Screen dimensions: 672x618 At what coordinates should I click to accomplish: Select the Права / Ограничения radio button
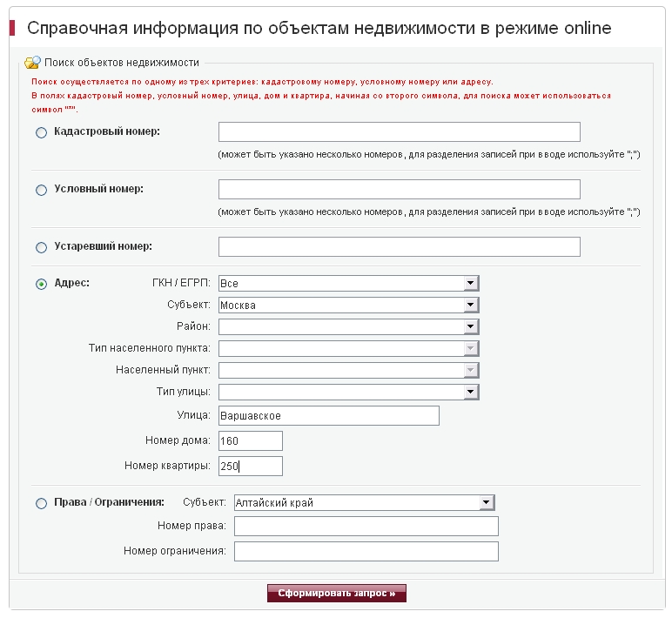(41, 503)
